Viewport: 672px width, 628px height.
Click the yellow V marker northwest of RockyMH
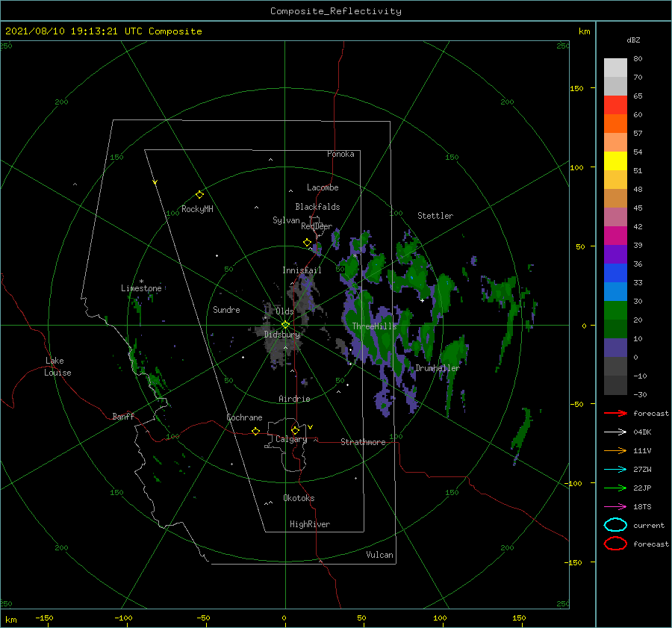tap(155, 182)
